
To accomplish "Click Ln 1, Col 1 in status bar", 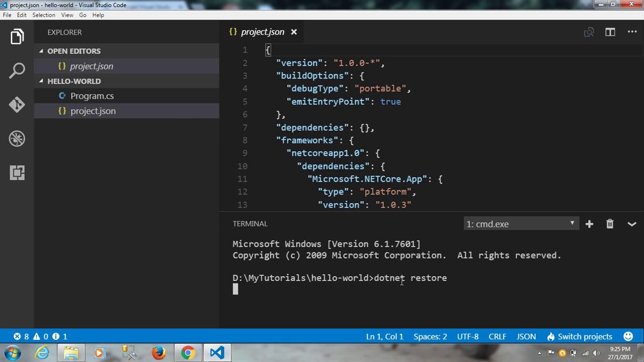I will click(385, 336).
